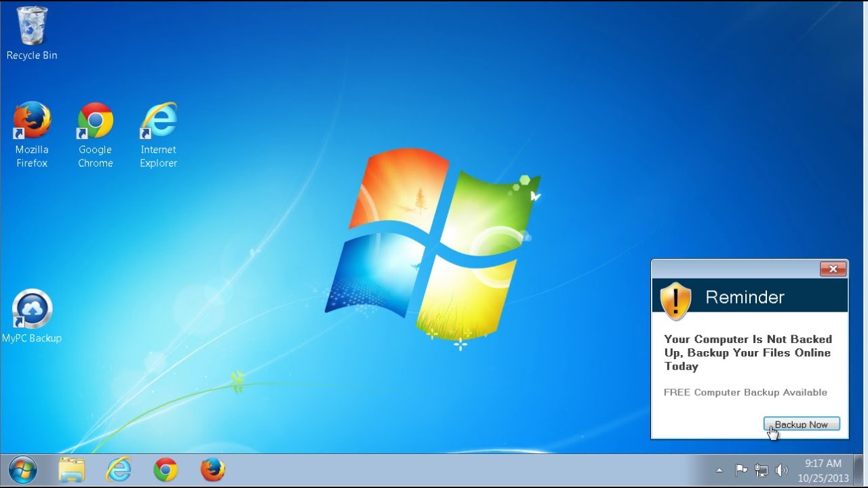868x488 pixels.
Task: Select the Mozilla Firefox desktop shortcut
Action: point(32,135)
